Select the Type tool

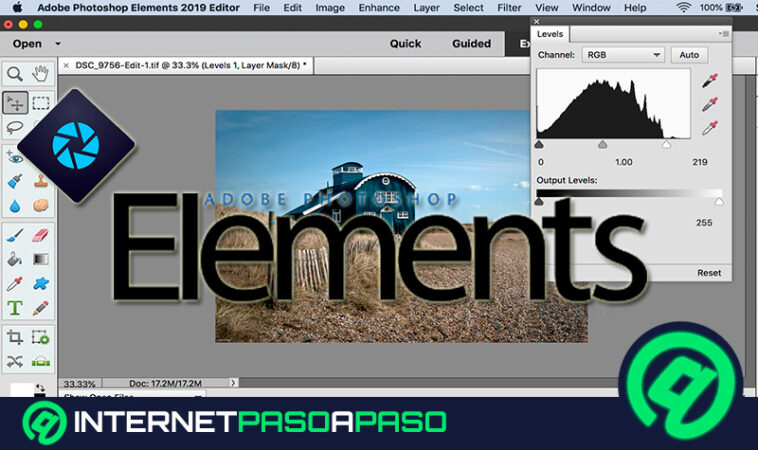coord(15,308)
